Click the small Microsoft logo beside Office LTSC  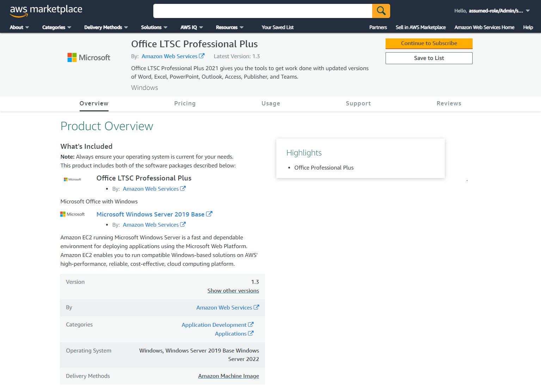click(72, 179)
